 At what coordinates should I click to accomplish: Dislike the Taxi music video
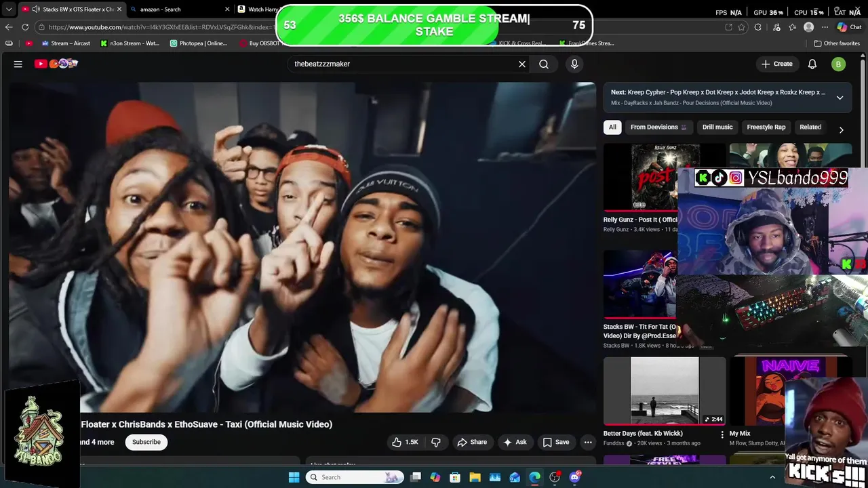pos(436,442)
